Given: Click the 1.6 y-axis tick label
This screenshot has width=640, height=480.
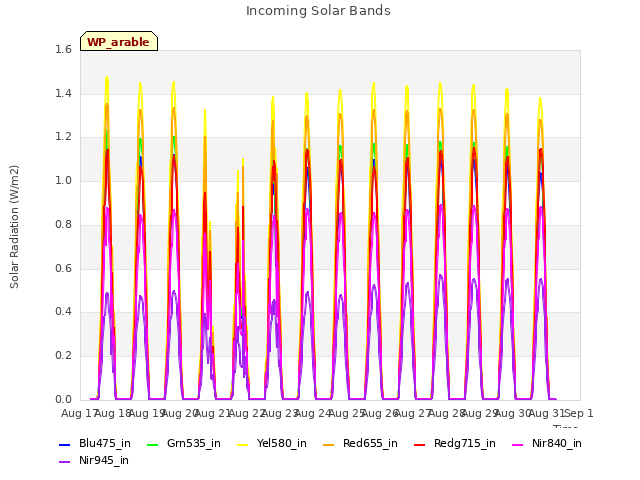Looking at the screenshot, I should [63, 50].
